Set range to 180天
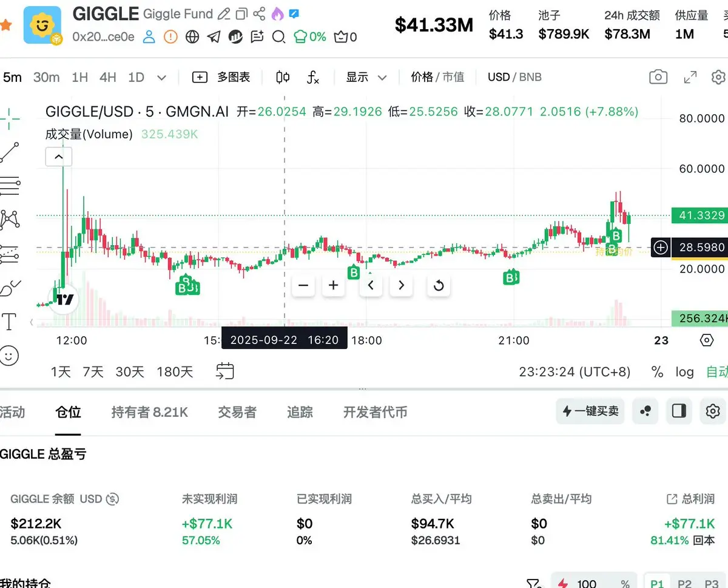This screenshot has height=588, width=728. click(x=175, y=371)
